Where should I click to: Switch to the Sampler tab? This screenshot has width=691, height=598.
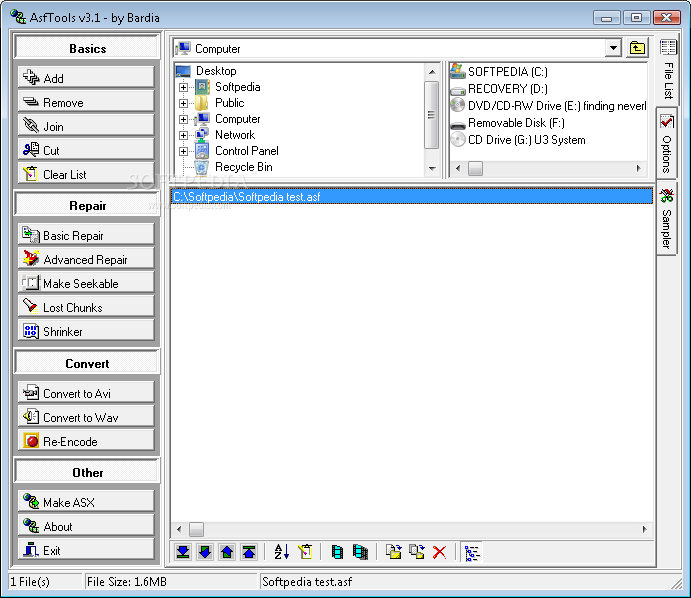(x=667, y=218)
